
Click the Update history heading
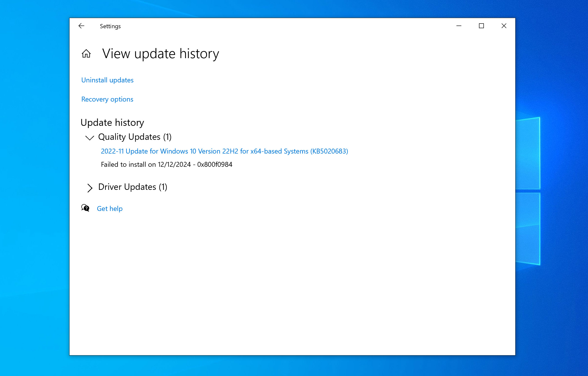pyautogui.click(x=112, y=122)
